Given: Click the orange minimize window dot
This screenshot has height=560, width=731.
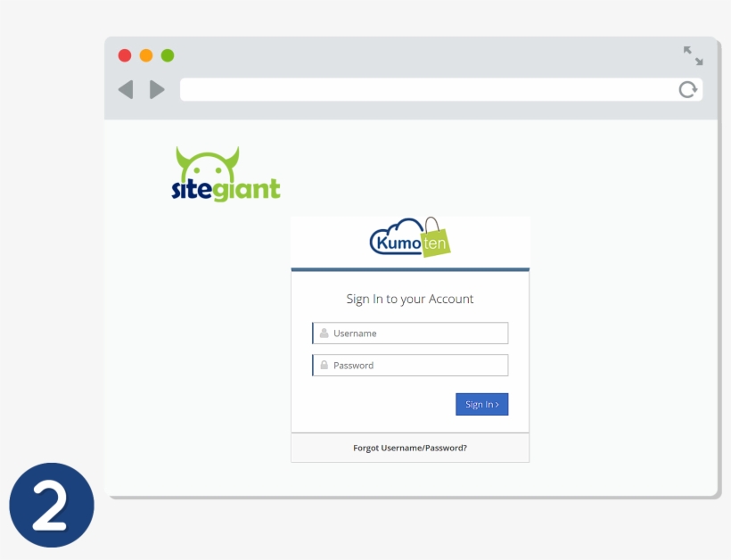Looking at the screenshot, I should tap(146, 55).
